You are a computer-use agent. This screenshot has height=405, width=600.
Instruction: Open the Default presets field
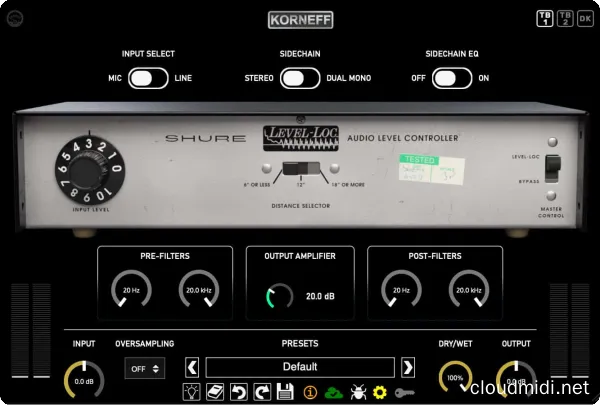coord(300,367)
